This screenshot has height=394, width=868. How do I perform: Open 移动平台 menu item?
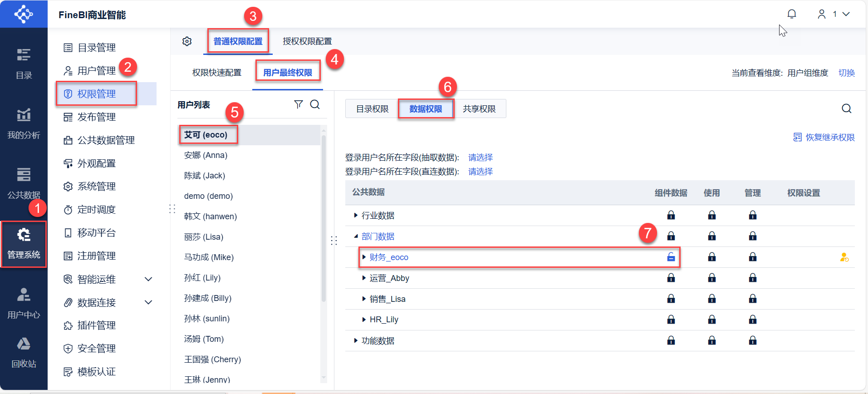coord(89,233)
